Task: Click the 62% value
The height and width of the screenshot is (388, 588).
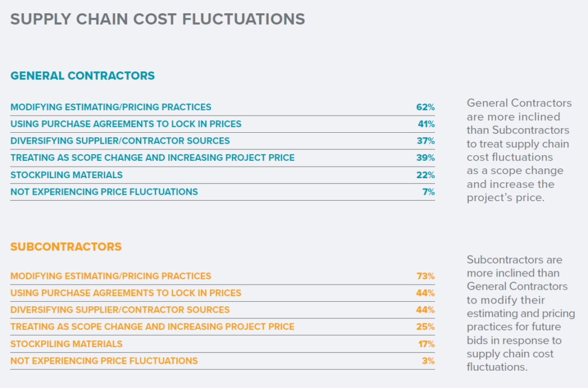Action: 425,107
